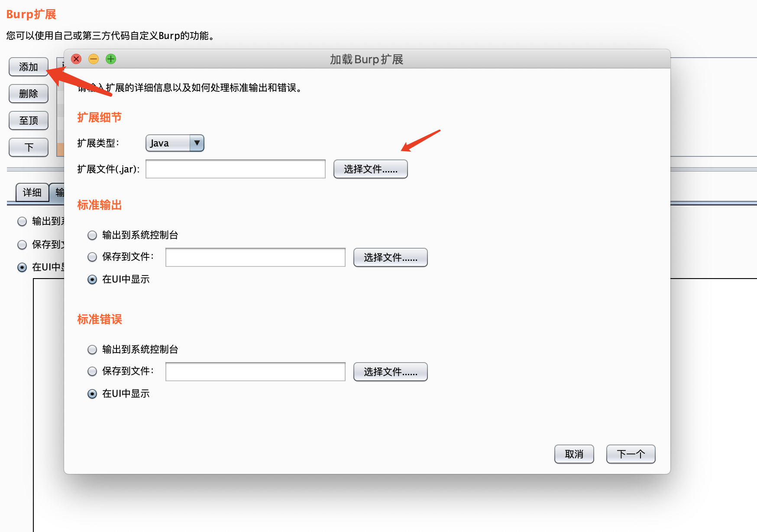Click the Burp扩展 page heading

(31, 14)
